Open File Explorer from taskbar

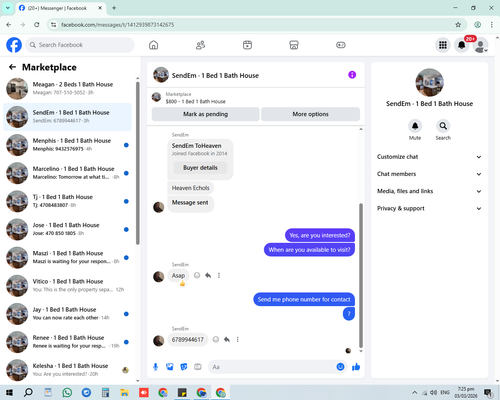tap(124, 392)
